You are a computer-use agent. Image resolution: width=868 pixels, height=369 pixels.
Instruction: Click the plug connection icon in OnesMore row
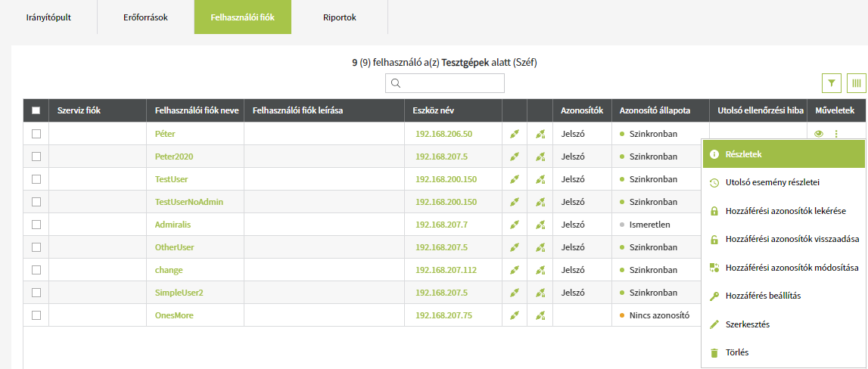click(x=515, y=315)
